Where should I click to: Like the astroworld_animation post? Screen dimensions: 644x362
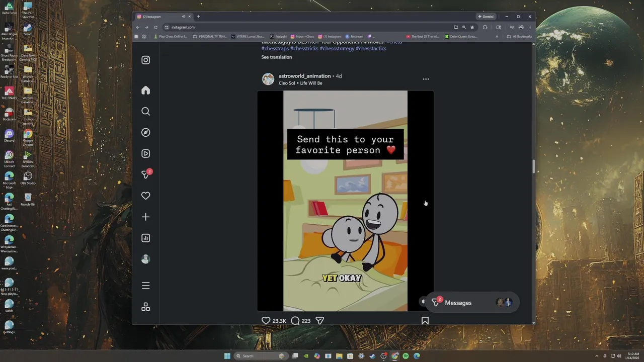click(x=266, y=320)
